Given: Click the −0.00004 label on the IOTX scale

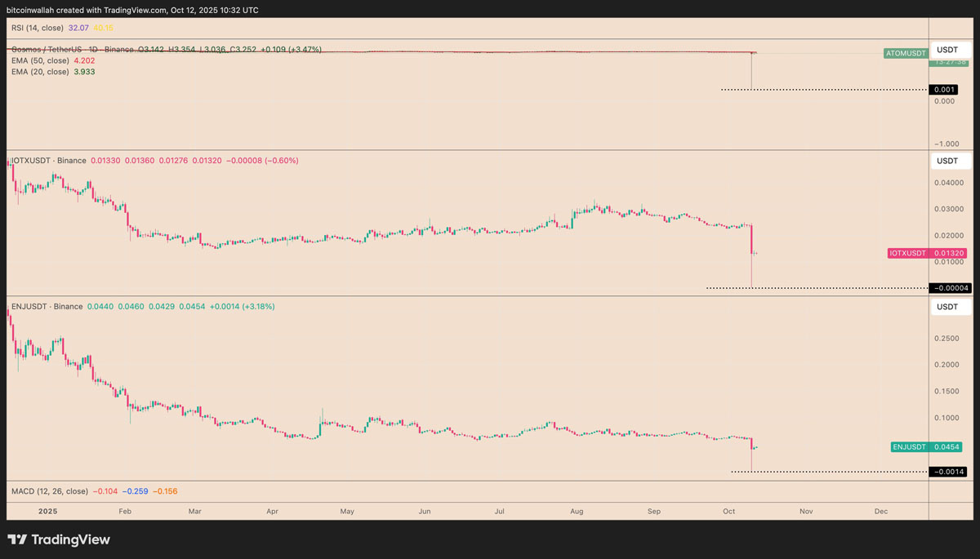Looking at the screenshot, I should pyautogui.click(x=950, y=288).
